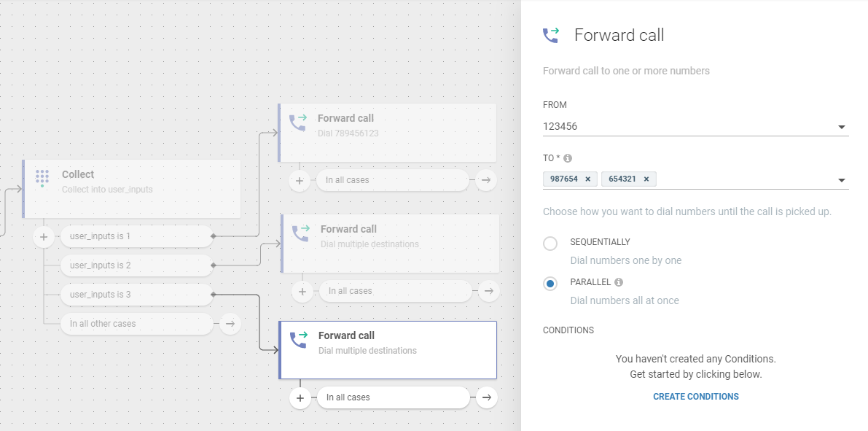Click plus icon under the Dial 789456123 node

tap(300, 180)
